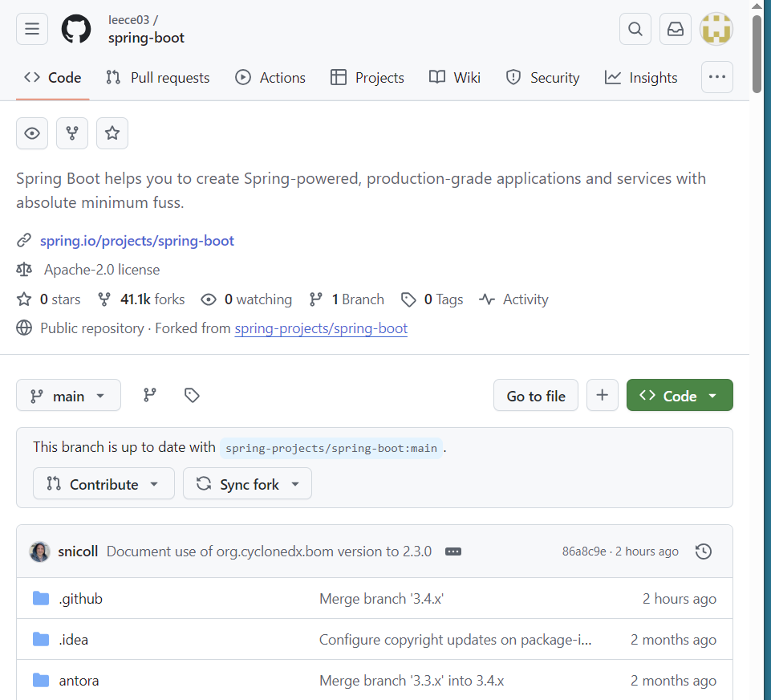This screenshot has width=771, height=700.
Task: Fork the repository using fork icon button
Action: (x=72, y=133)
